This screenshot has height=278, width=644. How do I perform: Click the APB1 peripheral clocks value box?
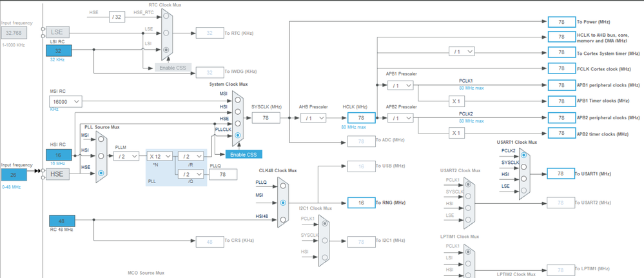click(561, 85)
